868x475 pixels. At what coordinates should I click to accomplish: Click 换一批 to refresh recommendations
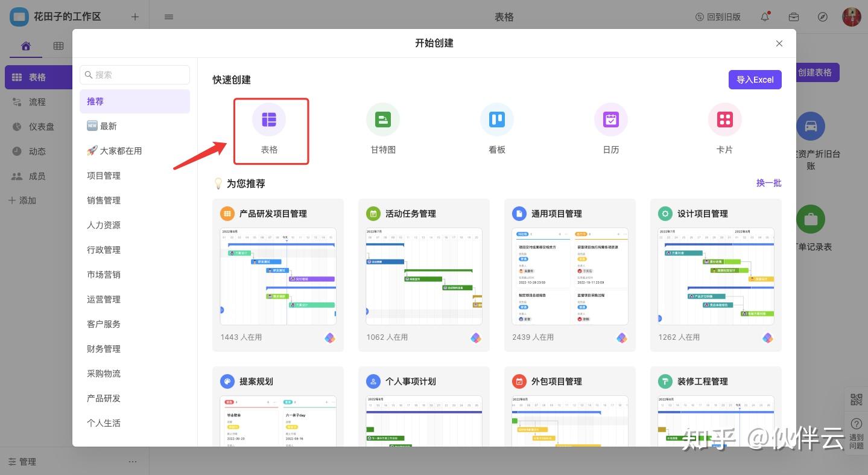pyautogui.click(x=769, y=183)
